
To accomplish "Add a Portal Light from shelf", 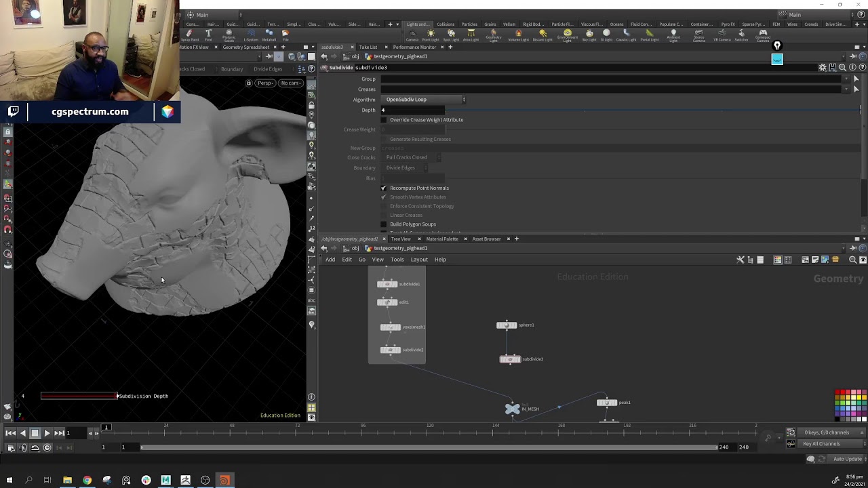I will (650, 35).
